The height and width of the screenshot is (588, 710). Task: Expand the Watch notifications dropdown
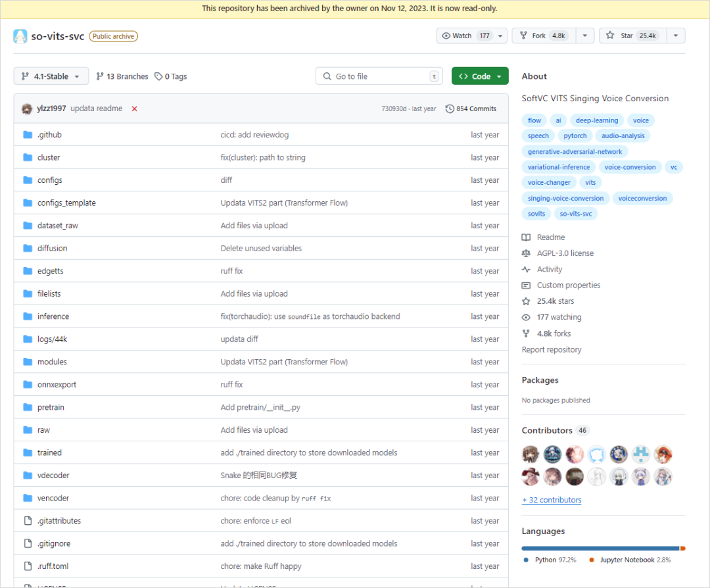pyautogui.click(x=500, y=36)
